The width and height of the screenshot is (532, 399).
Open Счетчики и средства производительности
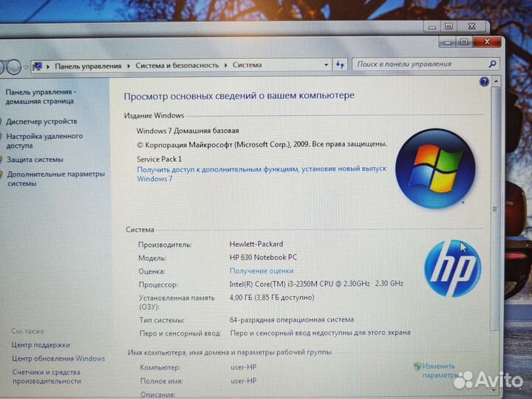[x=47, y=377]
